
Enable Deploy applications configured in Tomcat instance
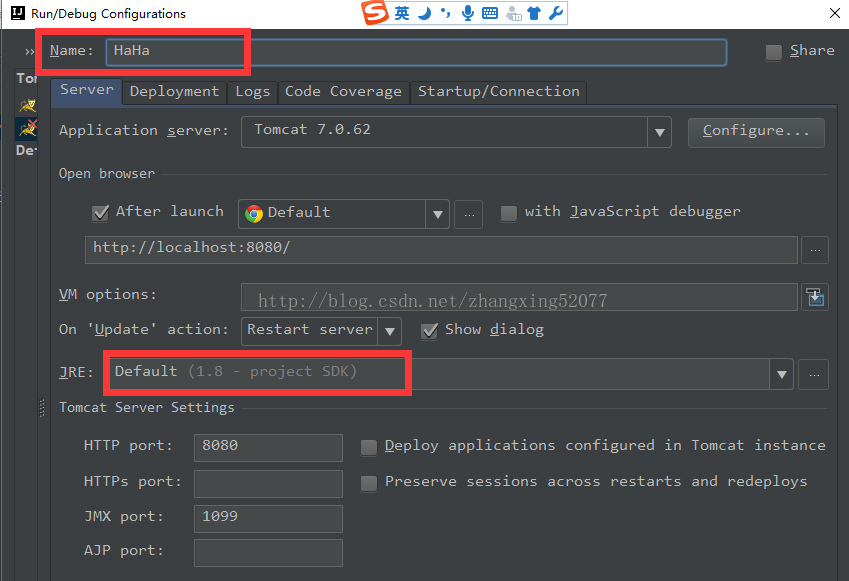click(369, 447)
